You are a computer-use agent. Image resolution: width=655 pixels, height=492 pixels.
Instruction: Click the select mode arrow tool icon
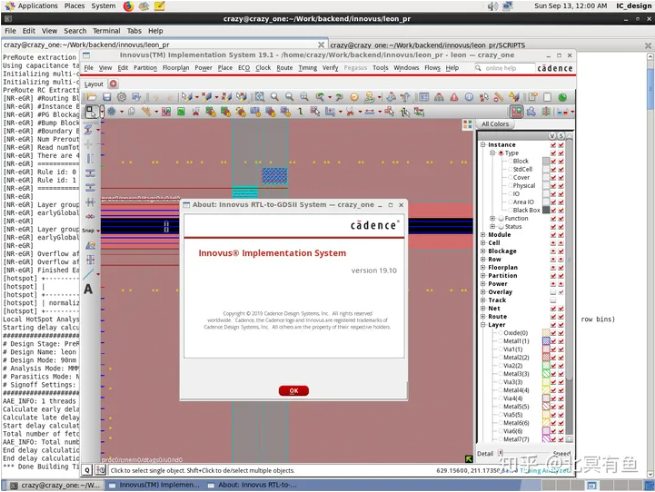click(x=91, y=112)
